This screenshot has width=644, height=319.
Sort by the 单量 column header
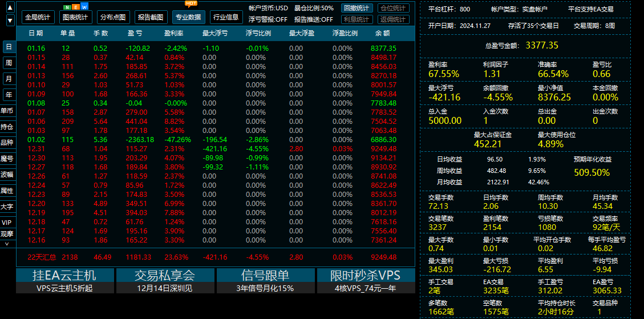point(67,33)
